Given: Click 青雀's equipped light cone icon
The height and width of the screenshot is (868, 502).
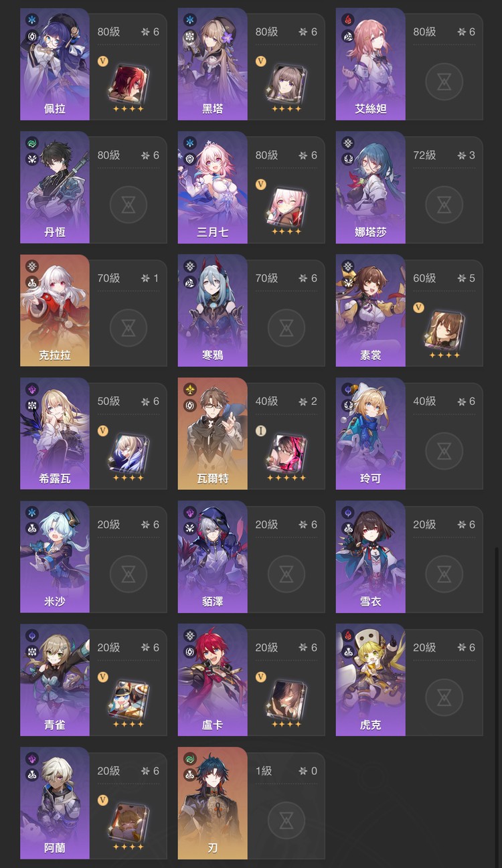Looking at the screenshot, I should pos(128,699).
